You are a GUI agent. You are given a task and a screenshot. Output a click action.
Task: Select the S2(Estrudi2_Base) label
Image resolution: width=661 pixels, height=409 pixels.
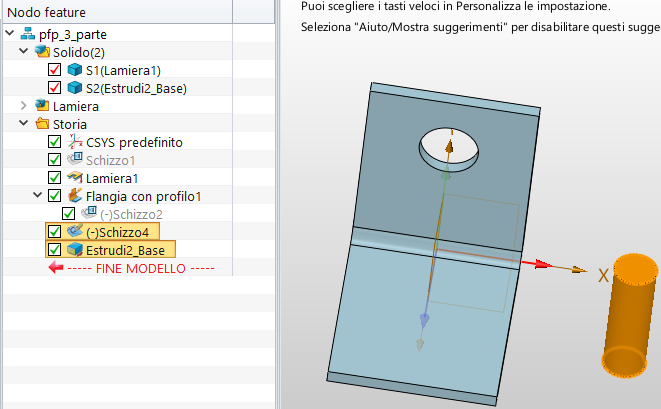pos(136,88)
